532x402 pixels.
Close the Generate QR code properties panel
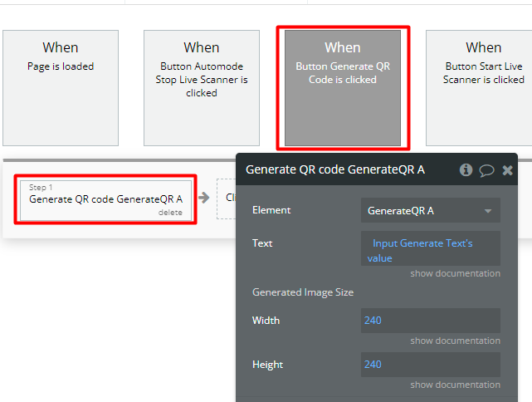click(507, 169)
